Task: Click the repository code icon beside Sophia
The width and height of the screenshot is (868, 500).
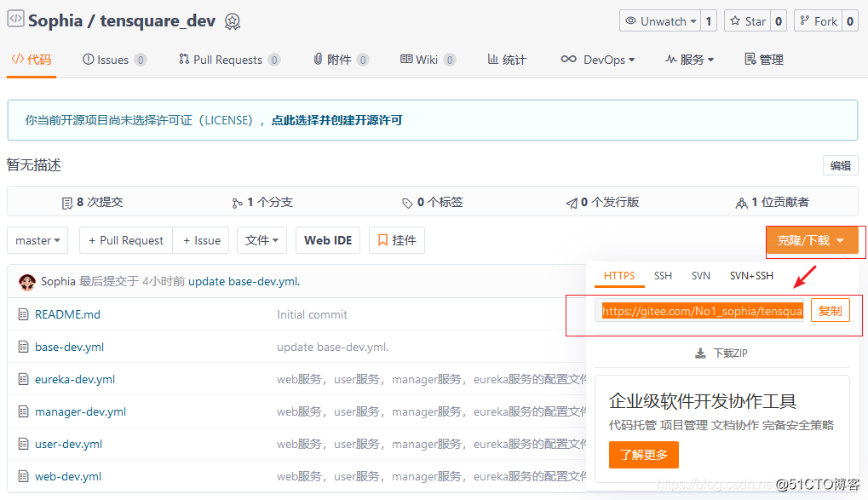Action: (x=15, y=19)
